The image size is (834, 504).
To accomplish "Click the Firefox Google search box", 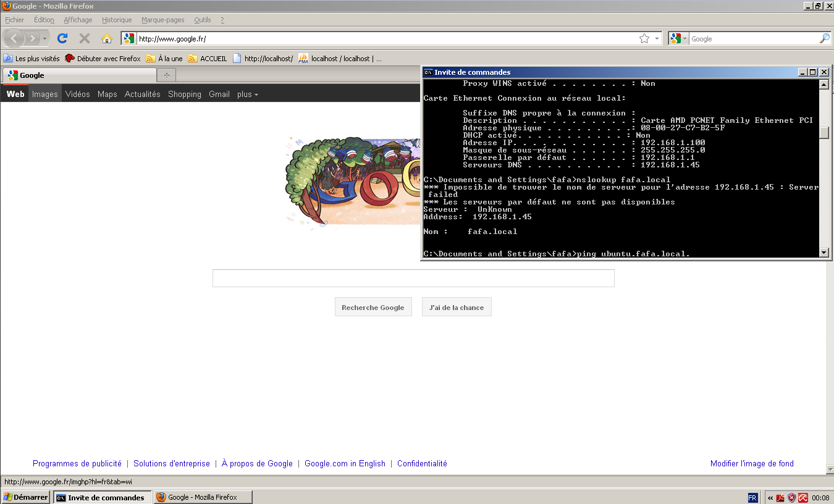I will (x=754, y=38).
